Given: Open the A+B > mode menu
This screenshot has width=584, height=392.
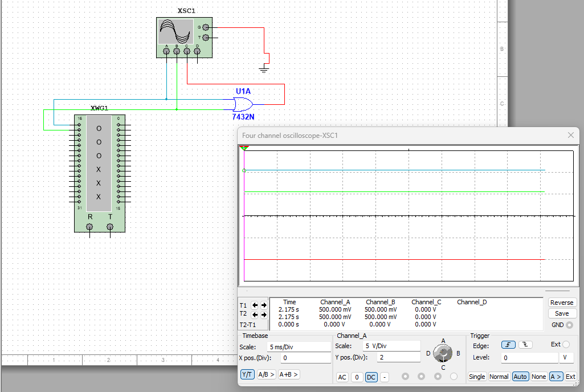Looking at the screenshot, I should click(289, 374).
